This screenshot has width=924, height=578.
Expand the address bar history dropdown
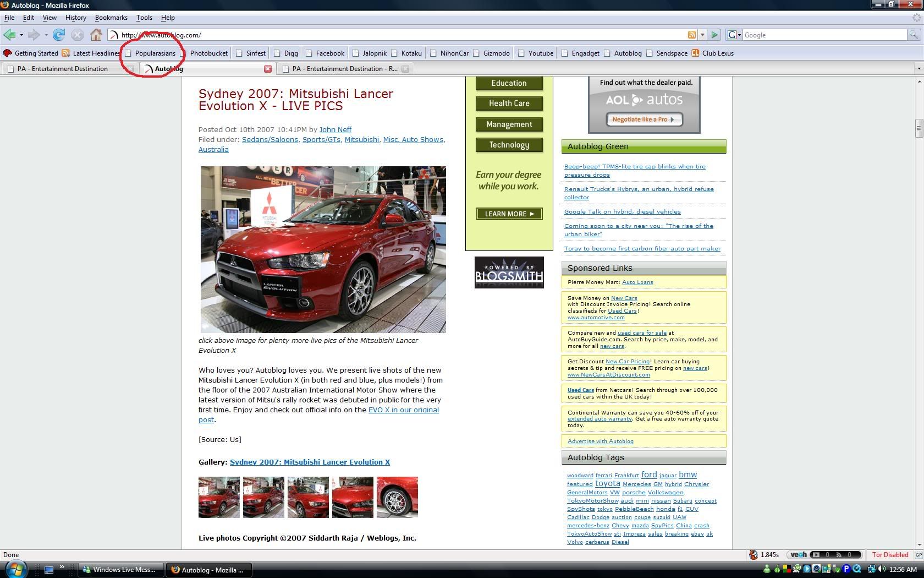(x=702, y=35)
